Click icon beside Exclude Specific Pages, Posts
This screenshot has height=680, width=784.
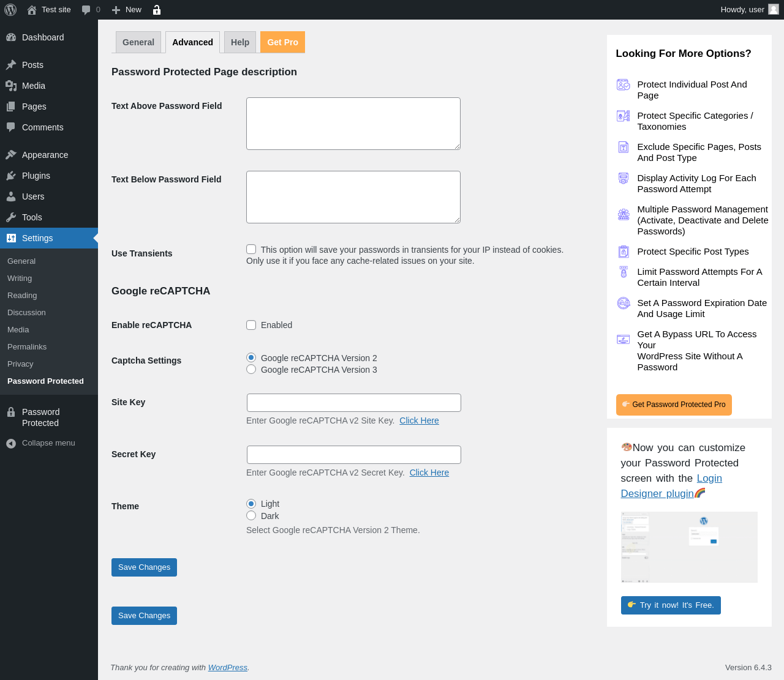[624, 148]
